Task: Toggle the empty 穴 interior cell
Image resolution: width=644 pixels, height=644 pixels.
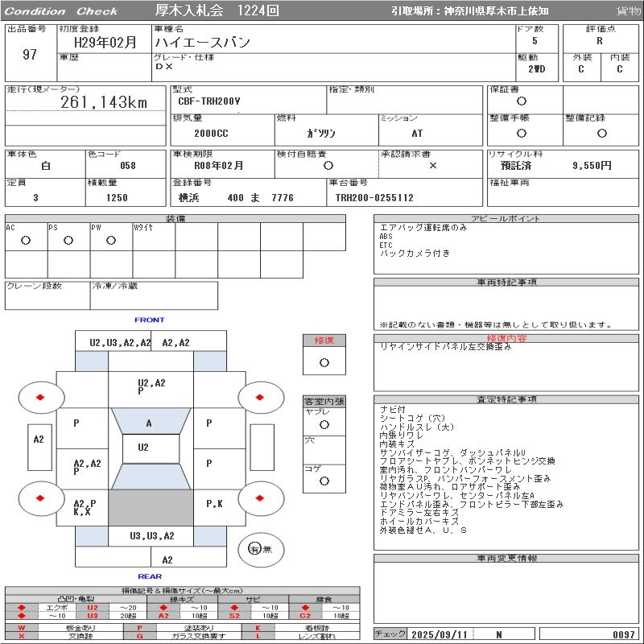Action: click(324, 450)
